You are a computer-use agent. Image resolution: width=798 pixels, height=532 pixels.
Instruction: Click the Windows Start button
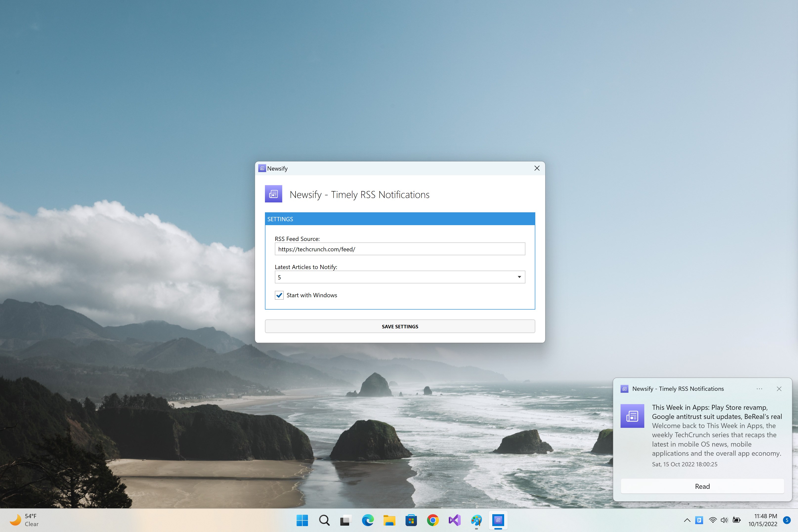302,520
